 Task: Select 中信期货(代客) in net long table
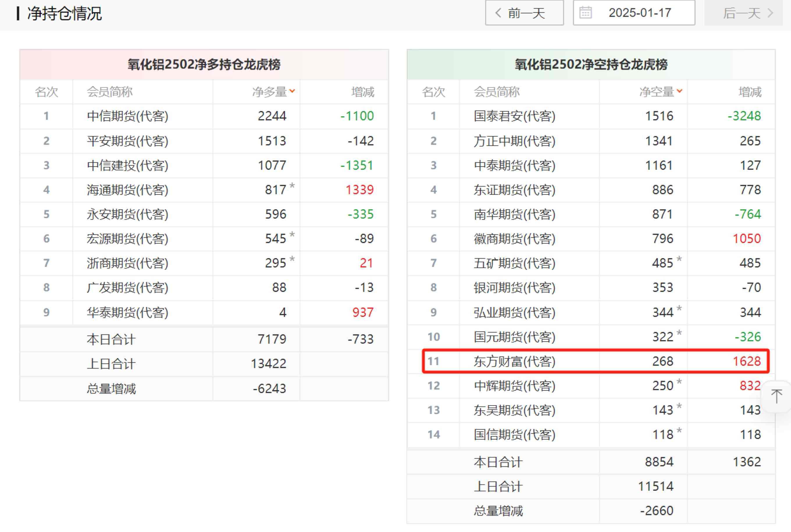[x=128, y=116]
